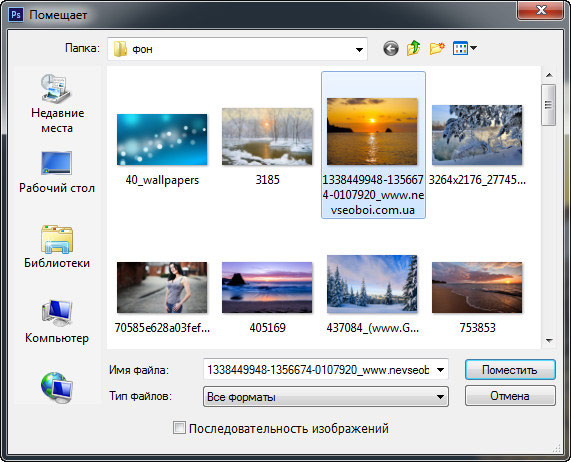571x462 pixels.
Task: Open network icon in sidebar
Action: [57, 388]
